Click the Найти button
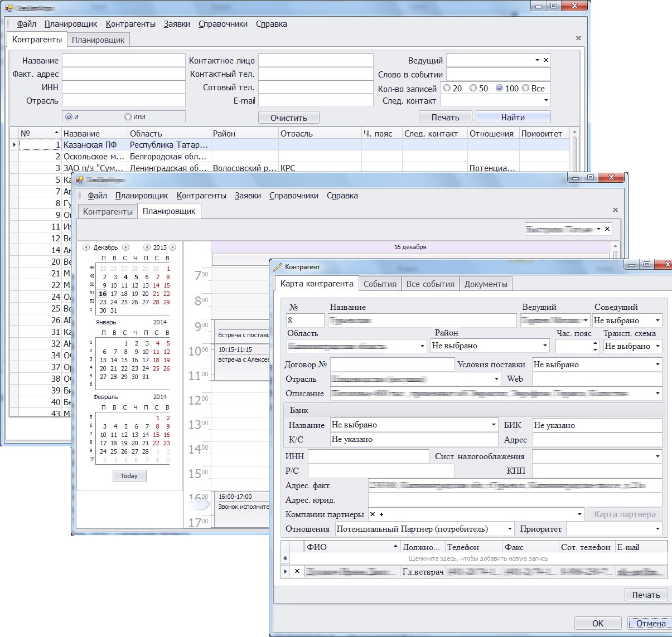672x637 pixels. [513, 117]
